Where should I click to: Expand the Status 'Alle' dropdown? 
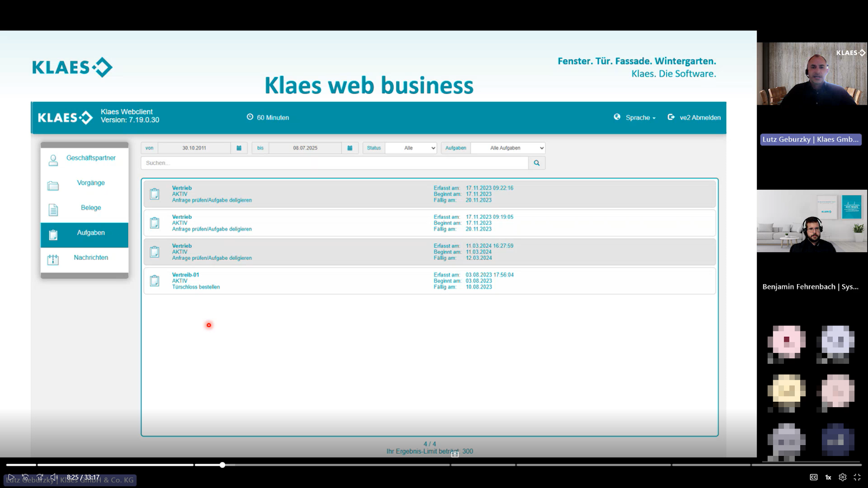click(x=411, y=148)
